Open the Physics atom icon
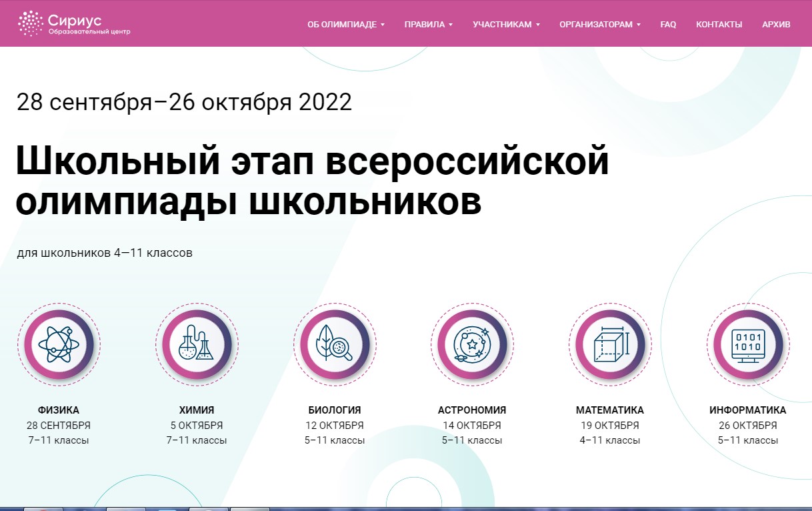 pos(59,344)
